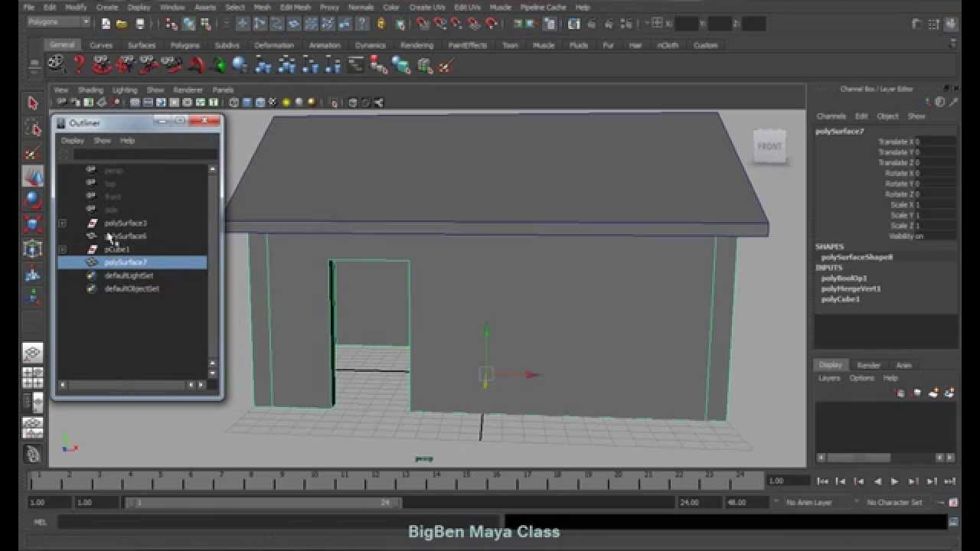Click the Open Scene folder icon
980x551 pixels.
coord(121,24)
